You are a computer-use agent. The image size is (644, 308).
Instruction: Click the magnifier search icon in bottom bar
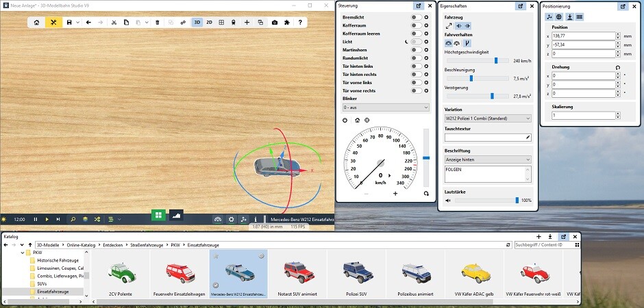pos(73,219)
